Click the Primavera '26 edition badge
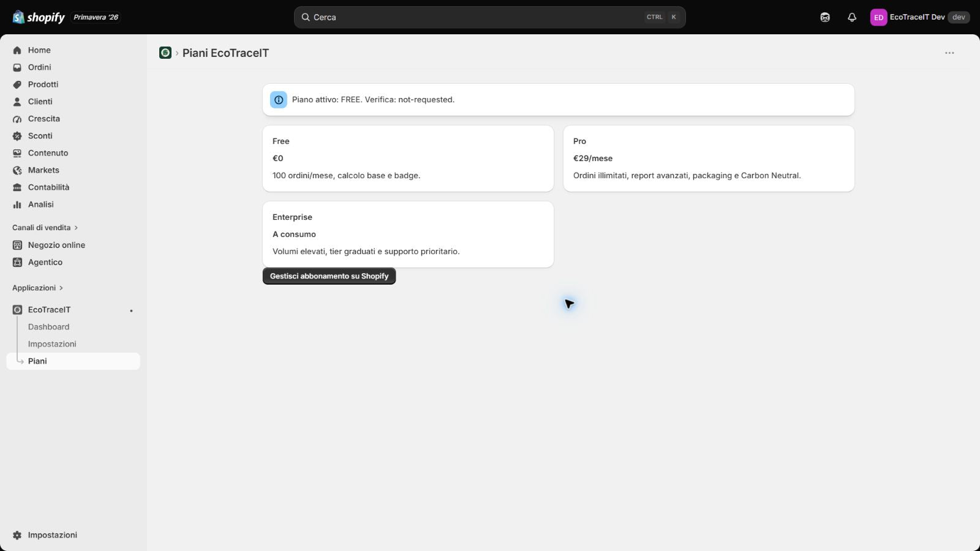This screenshot has width=980, height=551. (96, 17)
